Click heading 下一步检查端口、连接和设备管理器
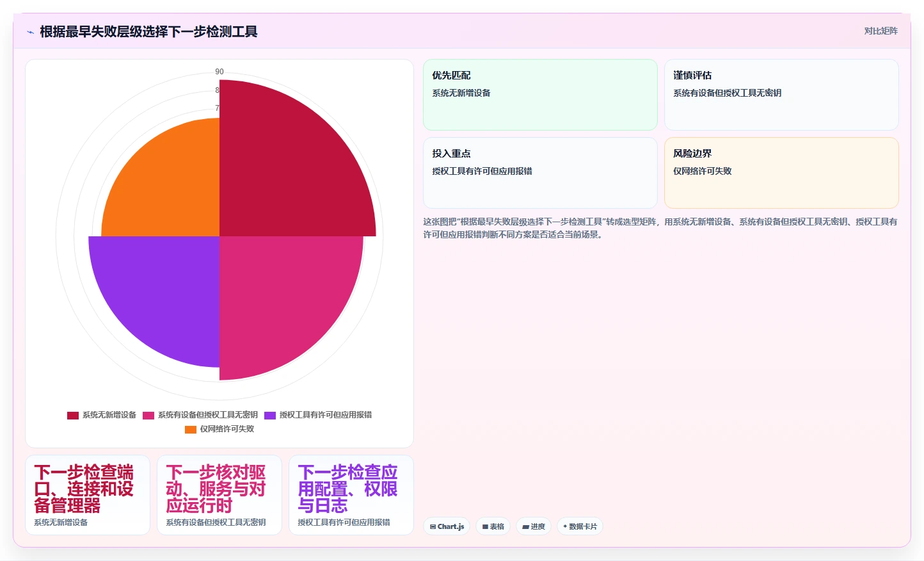Viewport: 924px width, 561px height. tap(84, 489)
